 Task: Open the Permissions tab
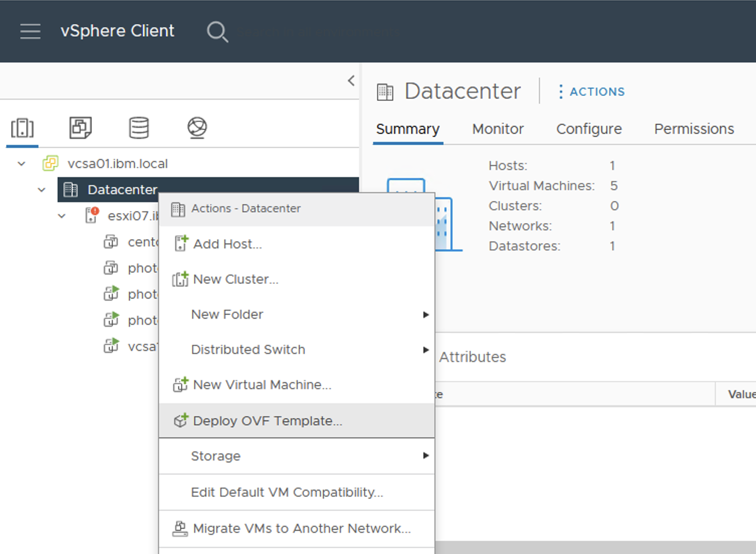(694, 129)
